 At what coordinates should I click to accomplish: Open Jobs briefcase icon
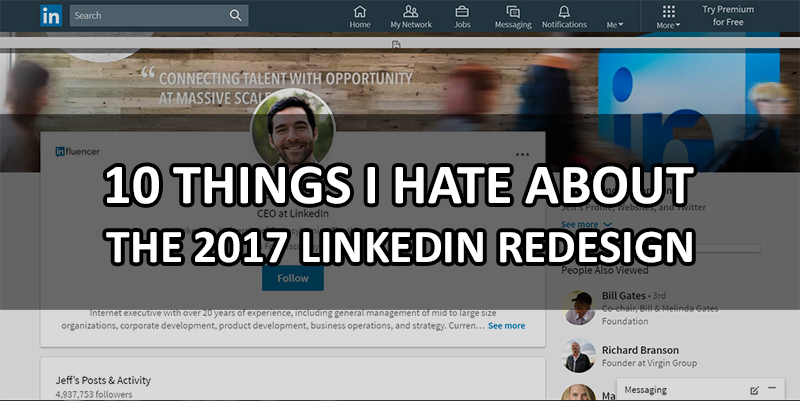[x=462, y=11]
